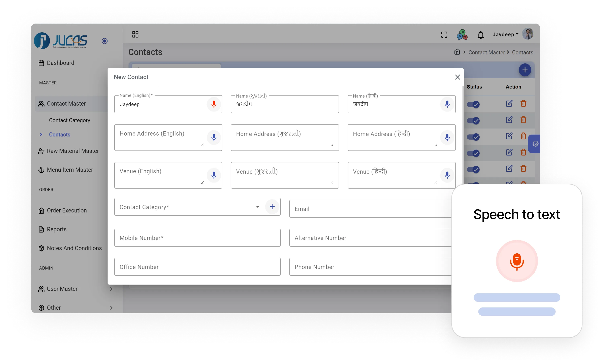Click the fullscreen icon in top bar
The image size is (602, 364).
click(444, 35)
